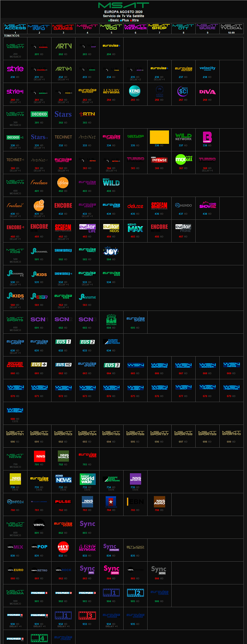
Task: Click the euMundo channel 437 logo
Action: click(183, 206)
